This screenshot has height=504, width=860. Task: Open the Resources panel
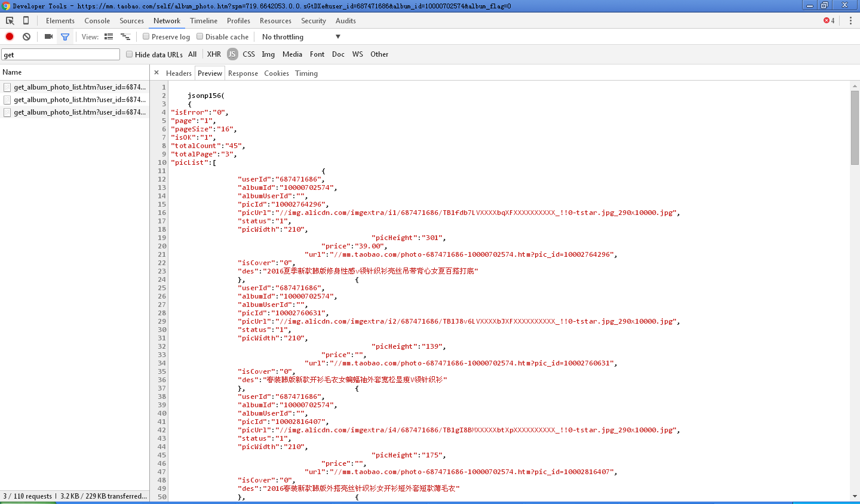[x=275, y=20]
